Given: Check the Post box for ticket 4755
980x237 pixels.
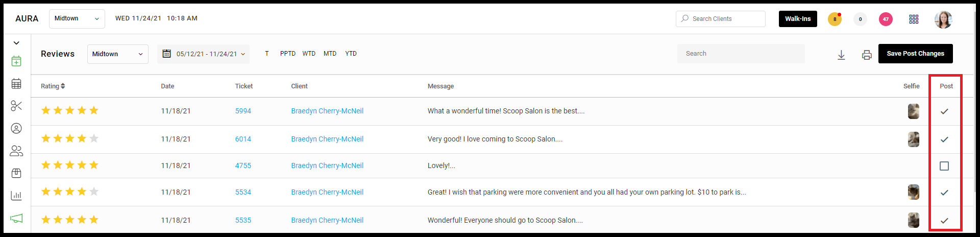Looking at the screenshot, I should (x=944, y=166).
